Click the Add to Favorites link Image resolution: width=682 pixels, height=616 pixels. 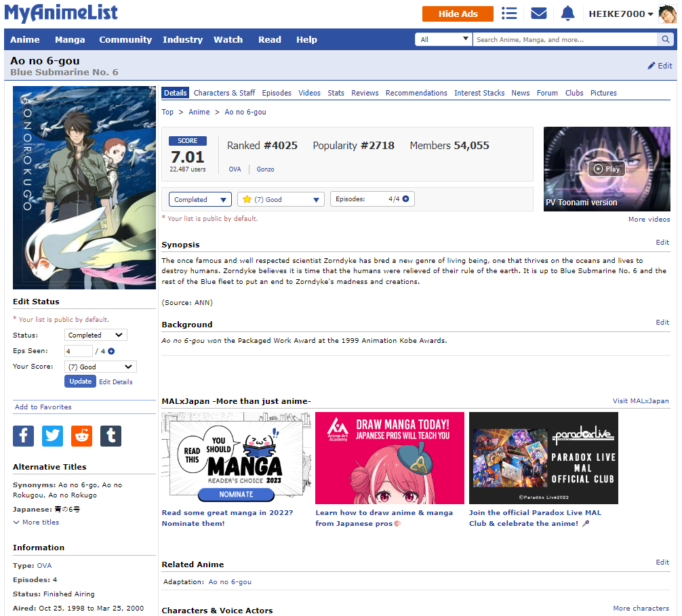[x=43, y=407]
